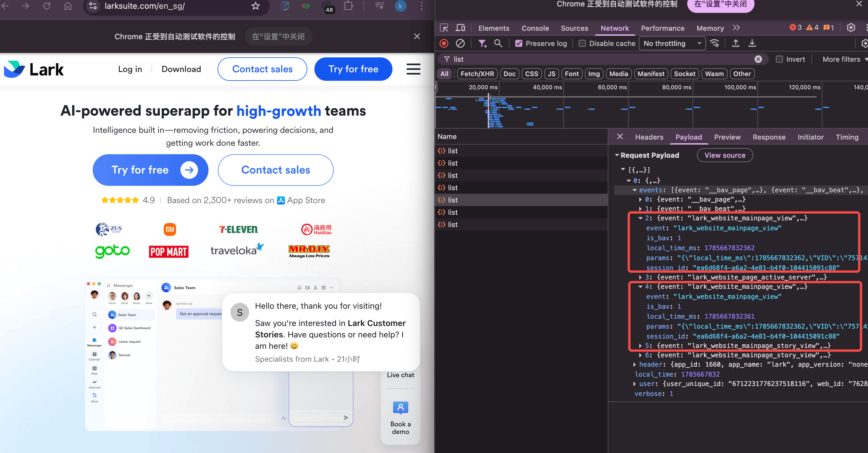
Task: Open the Download link
Action: click(x=181, y=69)
